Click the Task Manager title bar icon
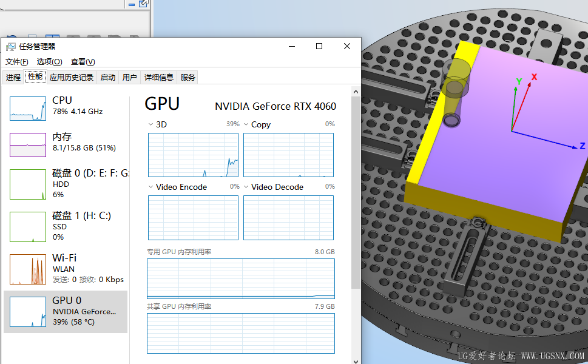 click(11, 47)
